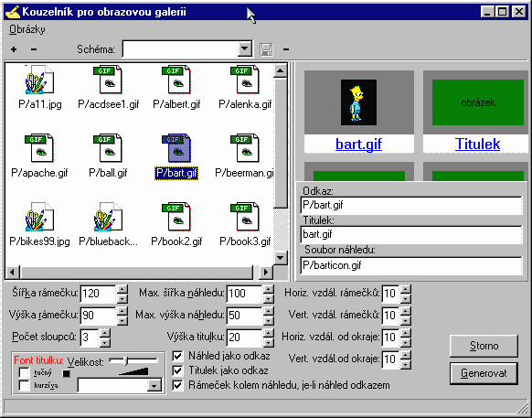Viewport: 532px width, 418px height.
Task: Delete schema with minus button after floppy
Action: pyautogui.click(x=286, y=49)
